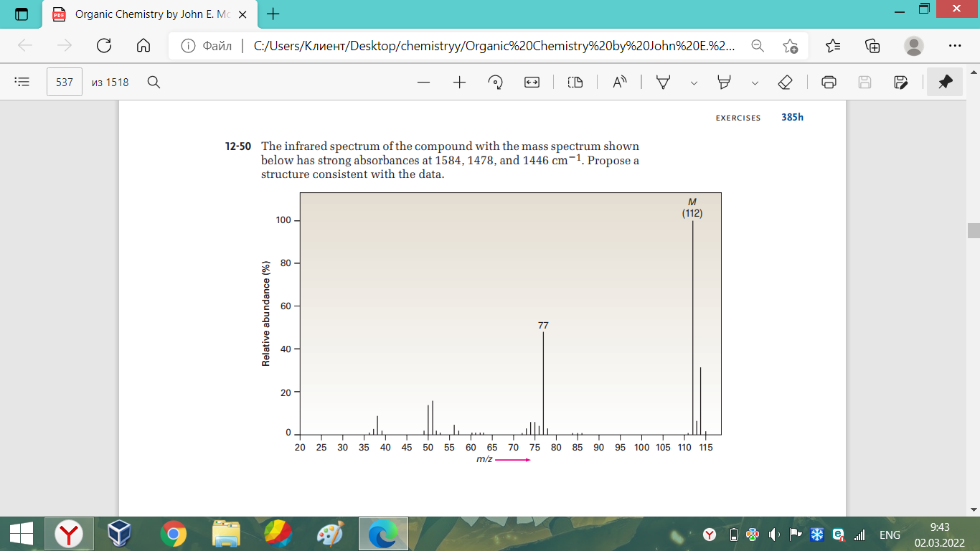The width and height of the screenshot is (980, 551).
Task: Click exercise number 12-50
Action: [x=238, y=146]
